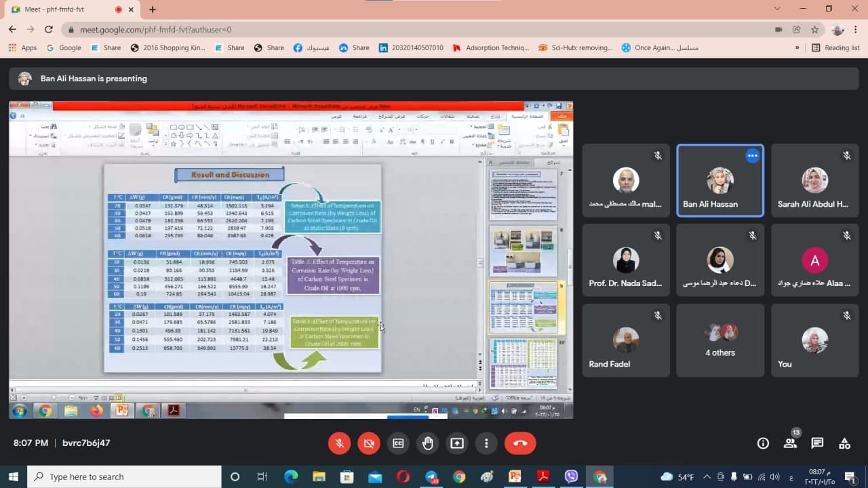Select the Alaa participant tile
Image resolution: width=868 pixels, height=488 pixels.
(x=814, y=260)
